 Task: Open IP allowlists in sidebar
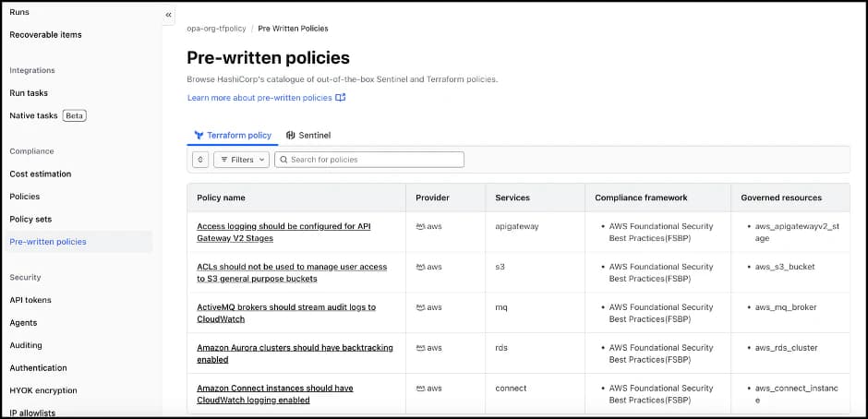(32, 412)
